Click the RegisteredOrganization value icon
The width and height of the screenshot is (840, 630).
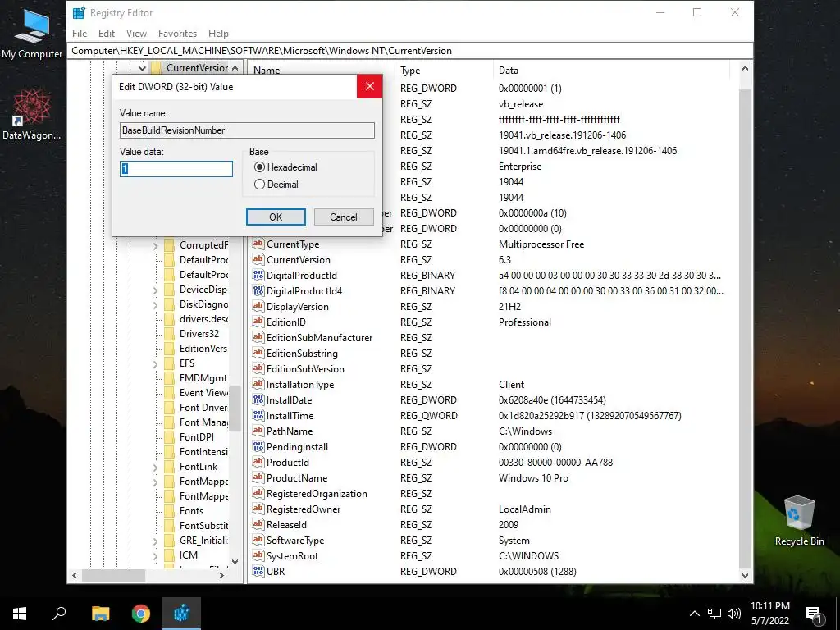(258, 493)
